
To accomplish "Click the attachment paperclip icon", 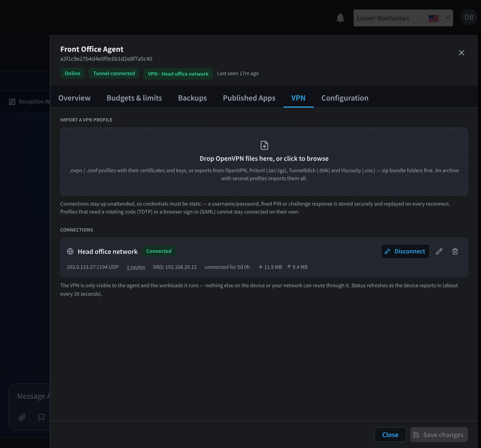I will [22, 417].
